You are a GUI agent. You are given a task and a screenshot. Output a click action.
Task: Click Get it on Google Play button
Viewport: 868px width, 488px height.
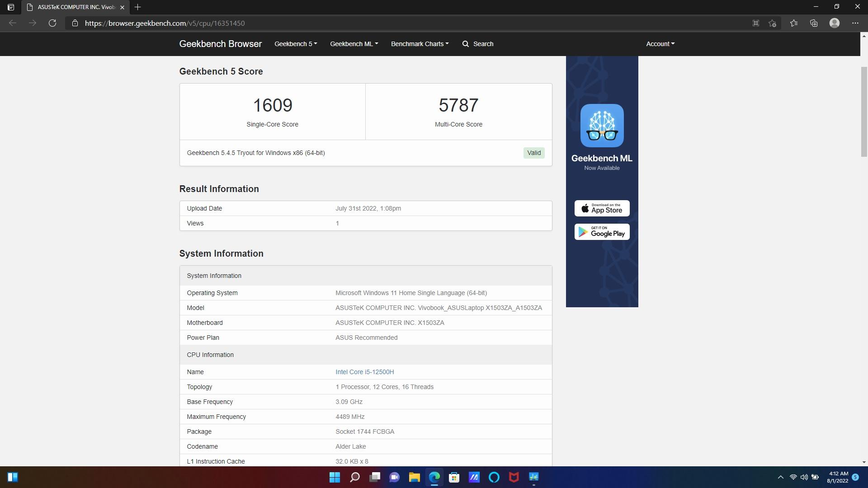[602, 232]
